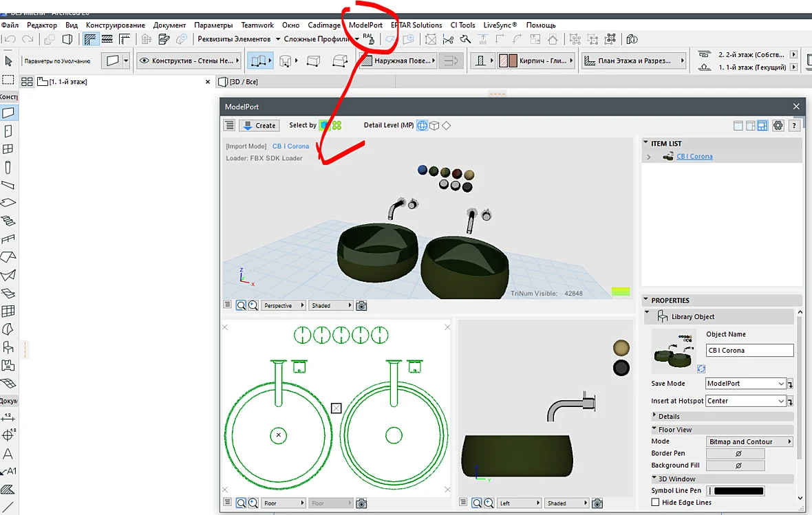Open Конструктив layer selector button
The height and width of the screenshot is (515, 812).
click(189, 61)
